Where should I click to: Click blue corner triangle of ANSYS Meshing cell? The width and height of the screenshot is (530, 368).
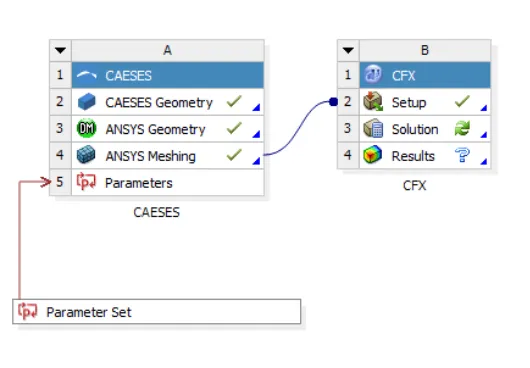coord(257,161)
